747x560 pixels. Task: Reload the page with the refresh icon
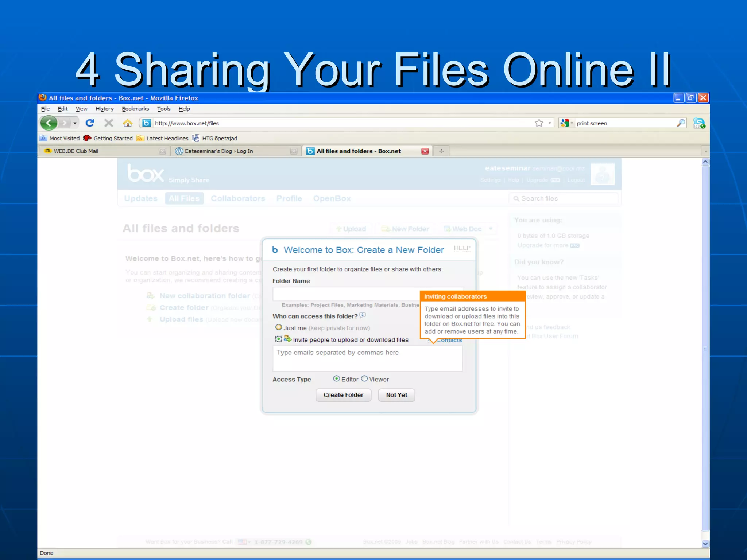tap(90, 123)
